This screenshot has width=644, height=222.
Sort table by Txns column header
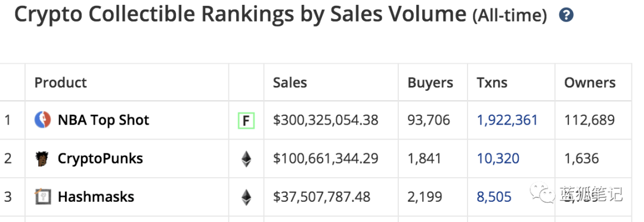[x=492, y=82]
